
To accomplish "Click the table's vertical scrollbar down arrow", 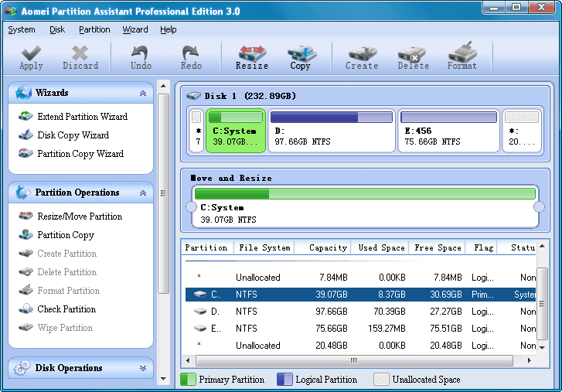I will pyautogui.click(x=542, y=347).
